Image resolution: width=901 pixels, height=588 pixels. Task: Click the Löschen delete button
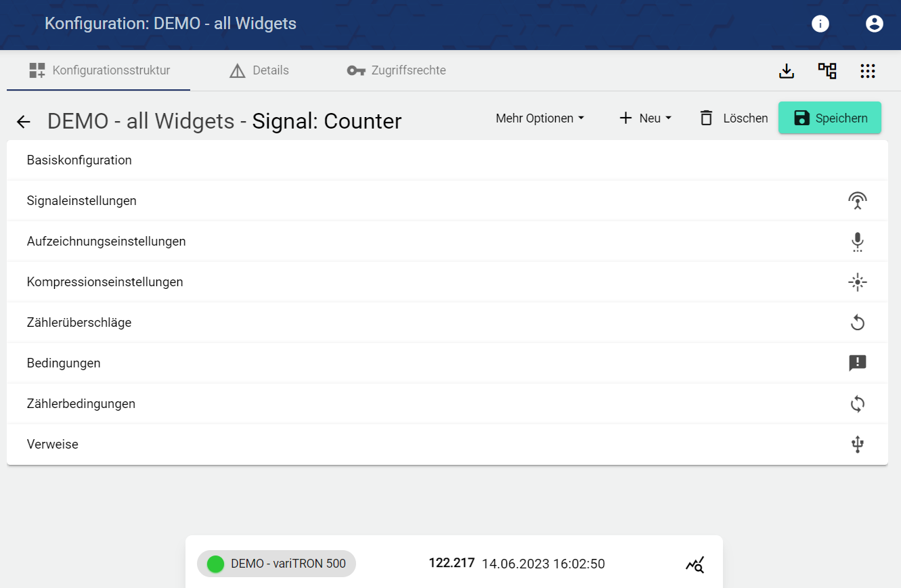[x=734, y=118]
